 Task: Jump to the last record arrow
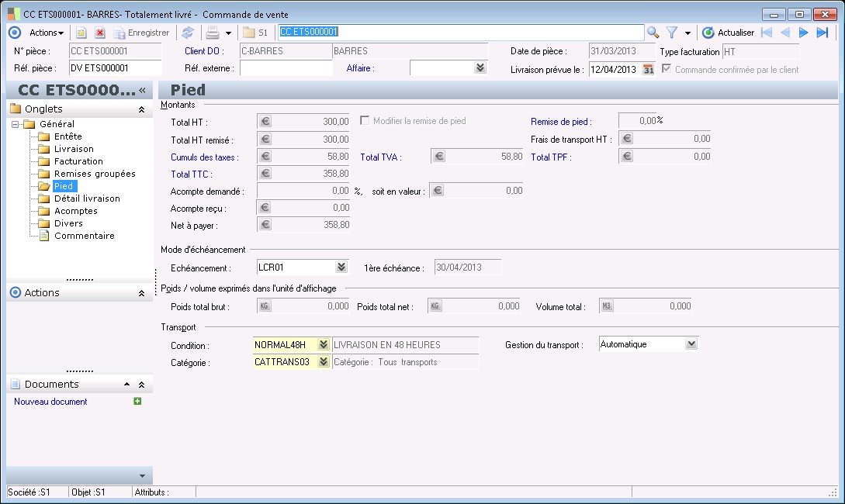[x=822, y=33]
